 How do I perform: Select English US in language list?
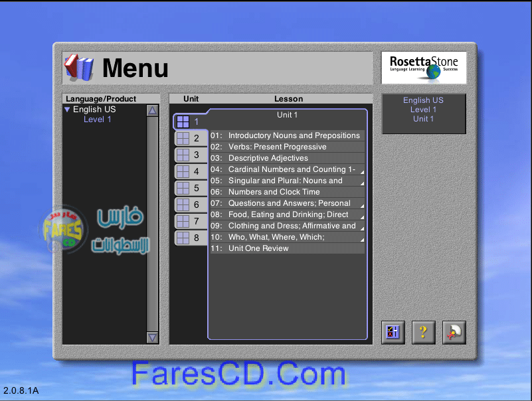(94, 110)
